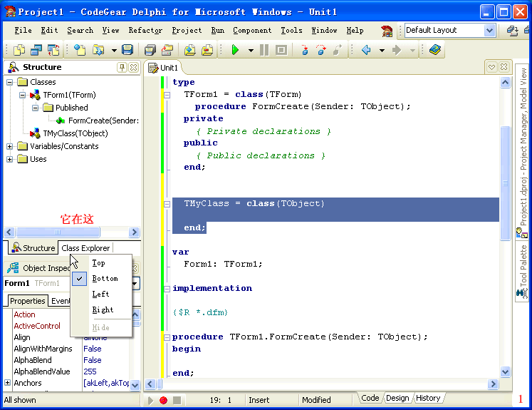Collapse the Classes tree node
Viewport: 532px width, 410px height.
[9, 82]
